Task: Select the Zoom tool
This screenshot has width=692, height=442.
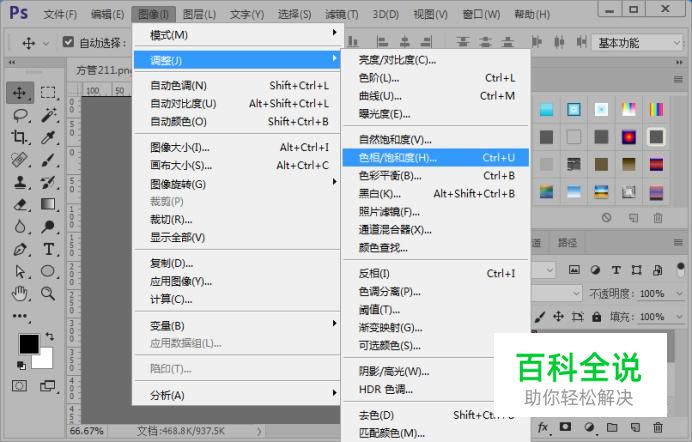Action: click(x=48, y=293)
